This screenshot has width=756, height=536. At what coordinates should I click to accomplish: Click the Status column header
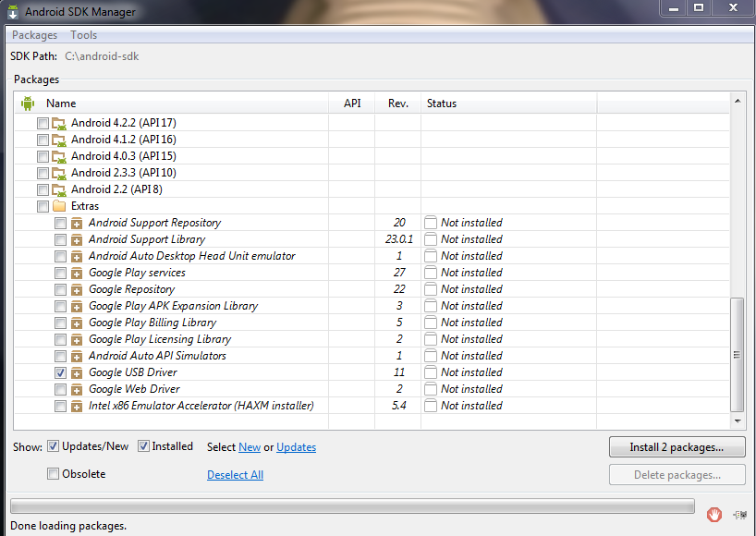tap(508, 104)
